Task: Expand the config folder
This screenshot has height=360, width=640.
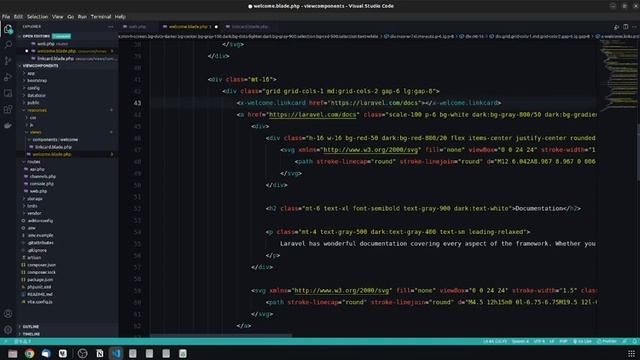Action: coord(33,88)
